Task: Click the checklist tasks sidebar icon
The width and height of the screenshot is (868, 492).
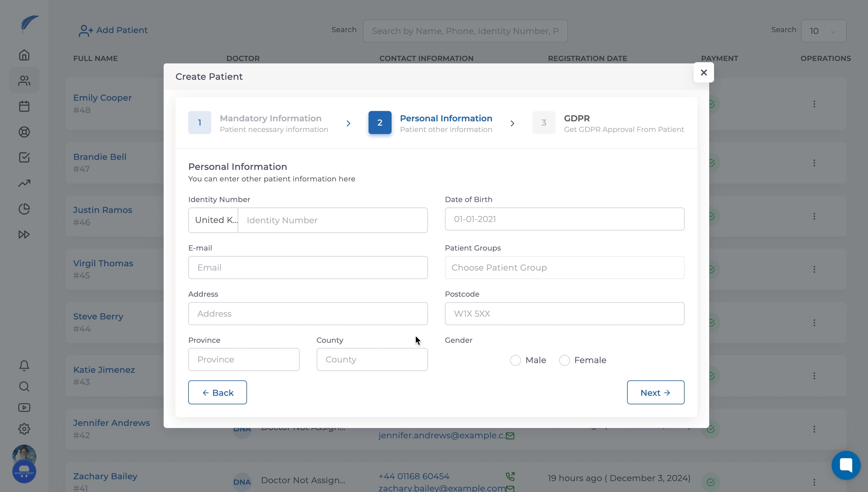Action: [24, 157]
